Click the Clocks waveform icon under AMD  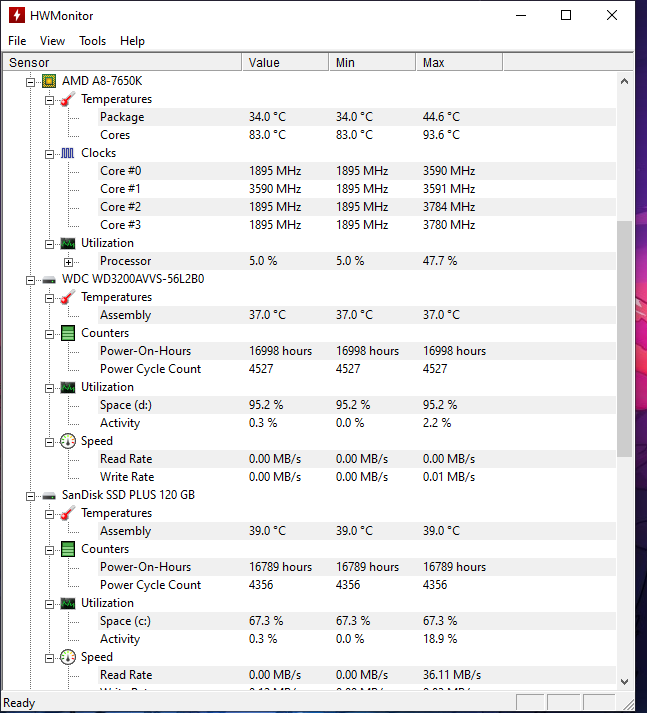[x=67, y=153]
